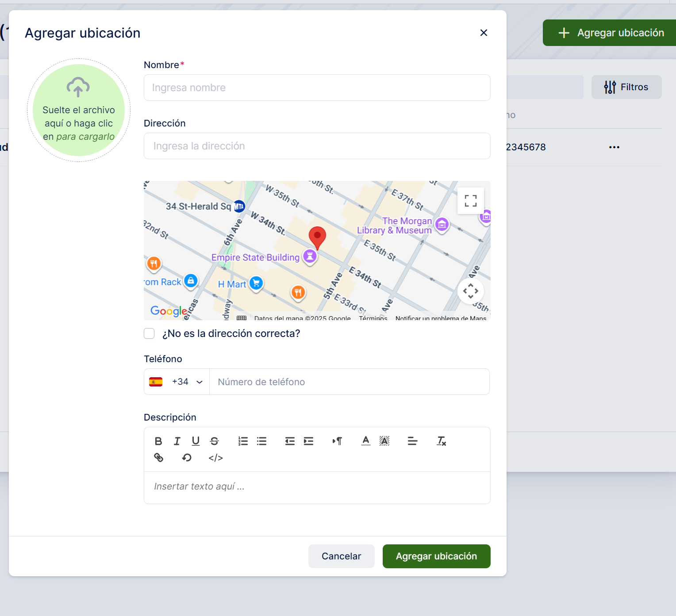Viewport: 676px width, 616px height.
Task: Increase indent in the description editor
Action: 308,441
